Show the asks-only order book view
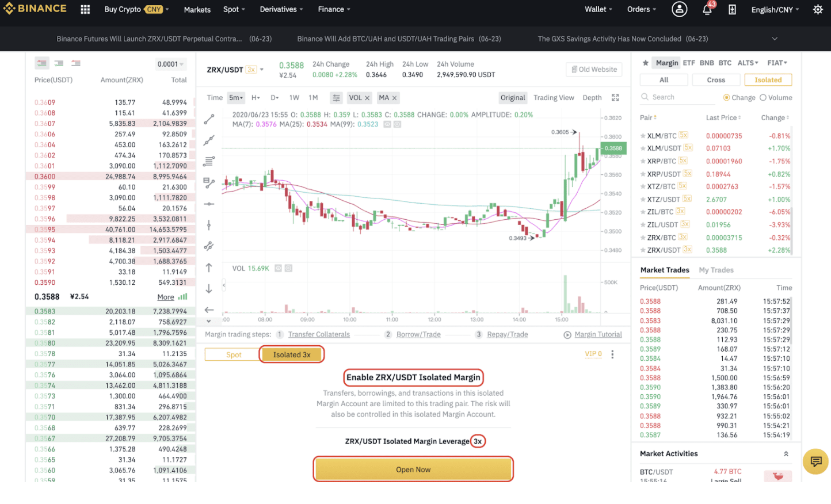831x504 pixels. (76, 63)
